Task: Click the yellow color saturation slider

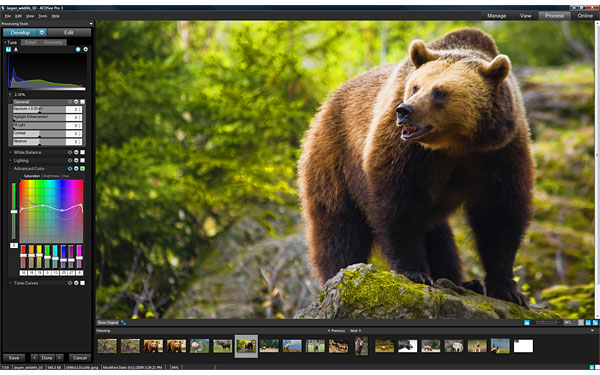Action: click(x=39, y=256)
